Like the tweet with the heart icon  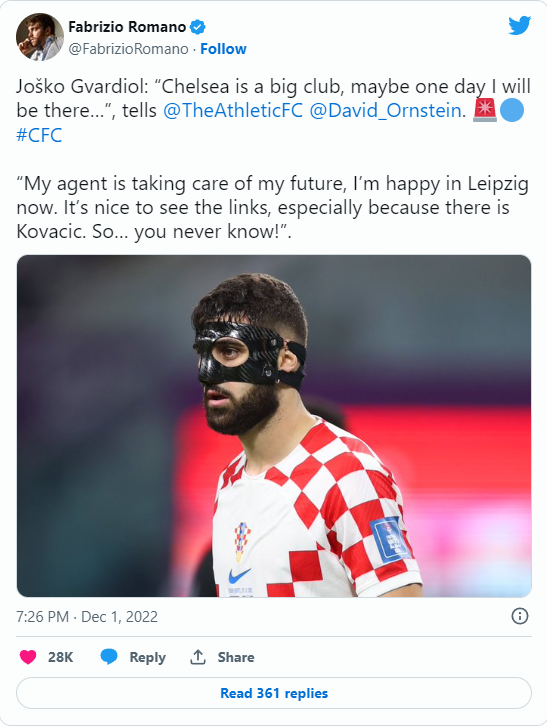tap(28, 657)
